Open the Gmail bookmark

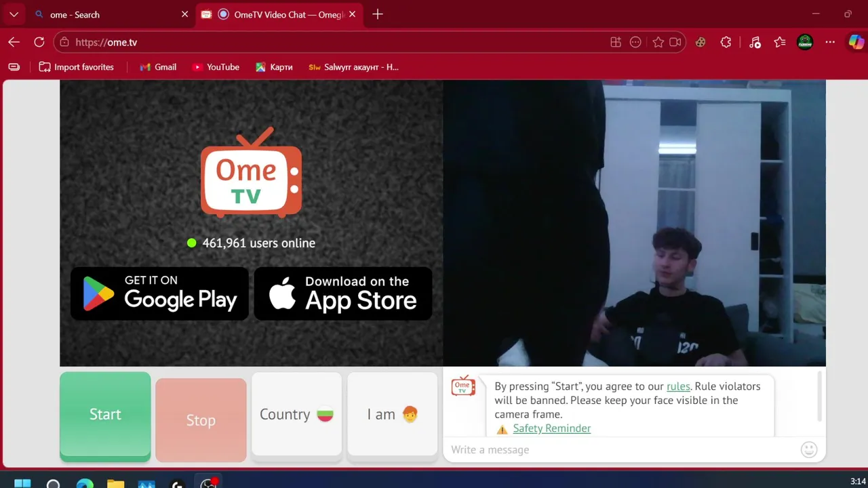[158, 67]
